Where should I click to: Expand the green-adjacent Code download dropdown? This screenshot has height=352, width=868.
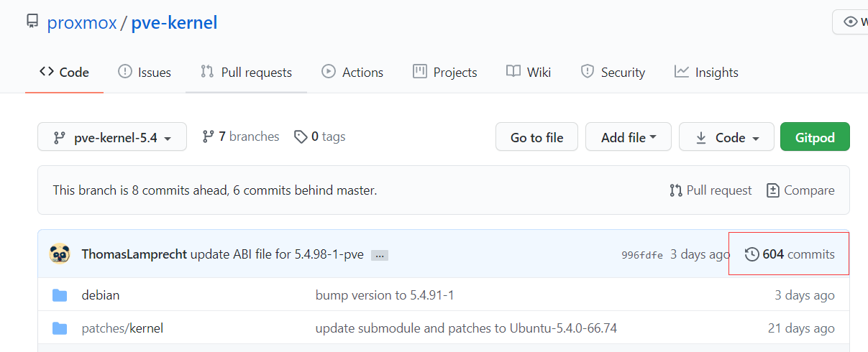point(726,136)
